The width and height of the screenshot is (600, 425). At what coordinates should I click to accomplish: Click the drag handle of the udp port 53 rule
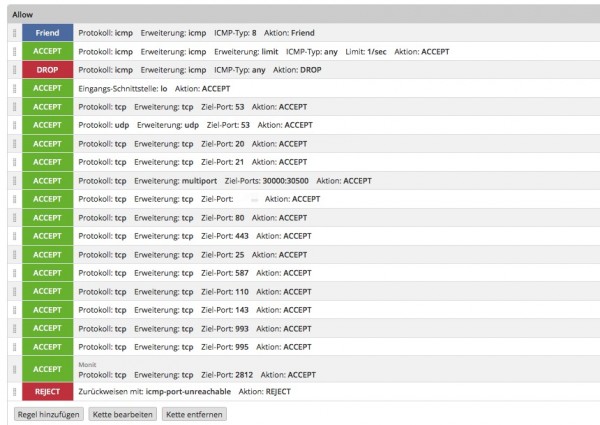click(x=15, y=125)
